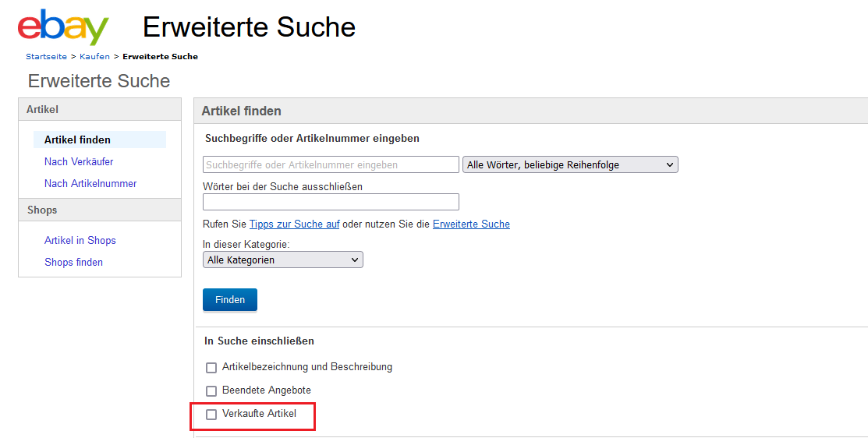Navigate to Startseite breadcrumb

pyautogui.click(x=46, y=57)
